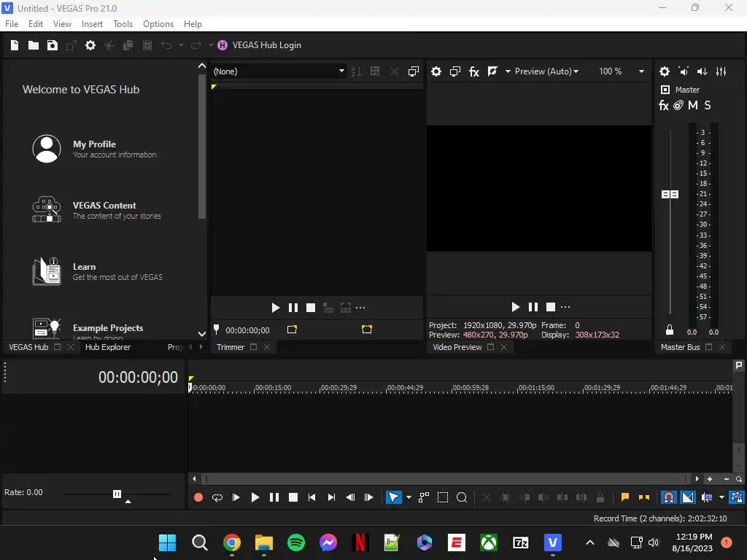Click Play From Start in timeline transport
The height and width of the screenshot is (560, 747).
pos(236,497)
